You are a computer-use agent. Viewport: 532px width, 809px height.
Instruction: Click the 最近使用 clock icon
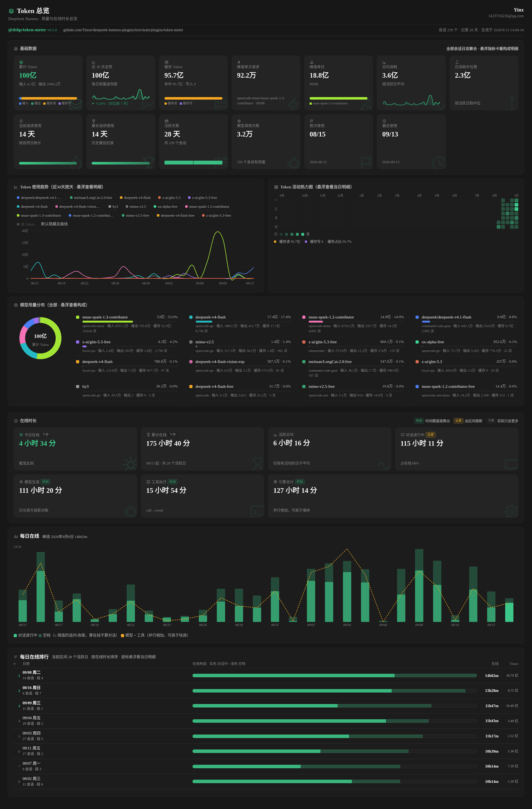click(x=384, y=121)
